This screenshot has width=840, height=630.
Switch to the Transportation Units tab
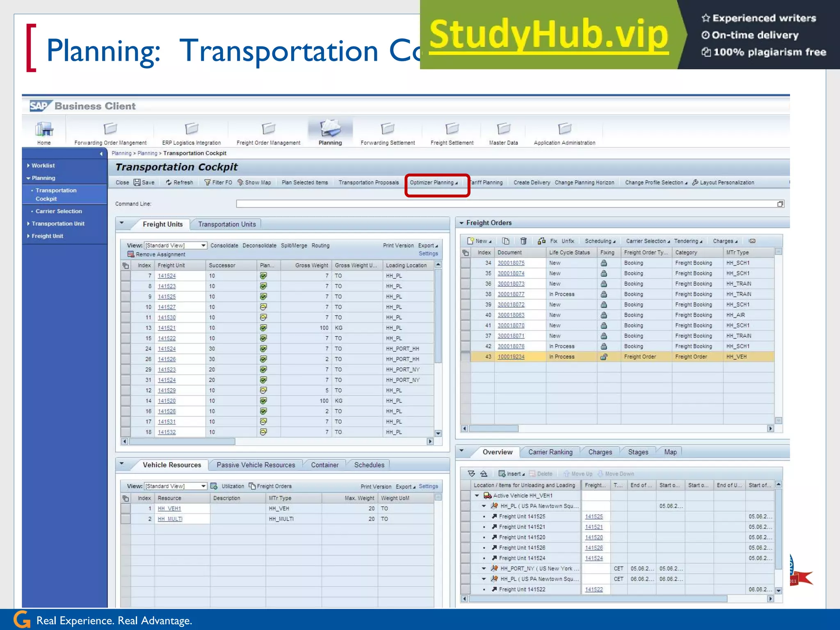tap(227, 224)
